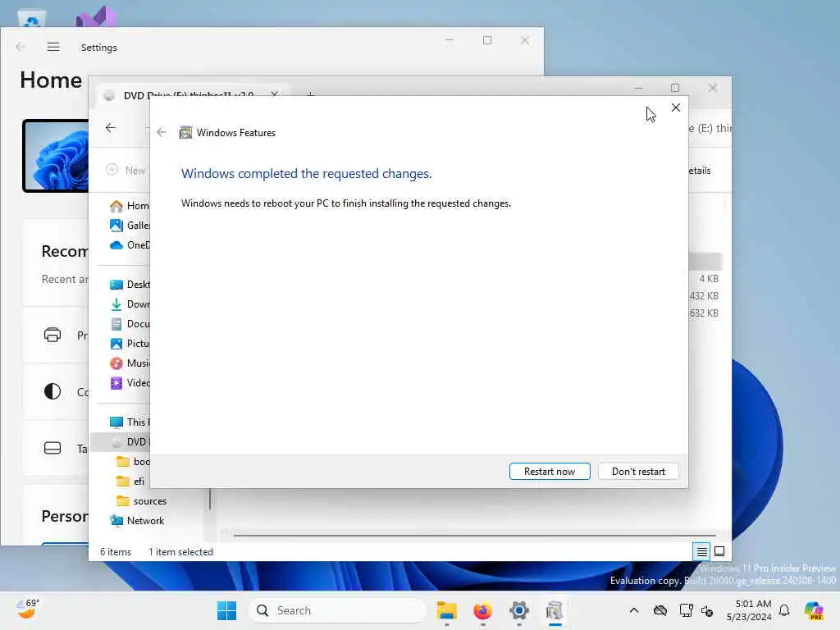
Task: Close the Windows Features dialog
Action: [x=676, y=107]
